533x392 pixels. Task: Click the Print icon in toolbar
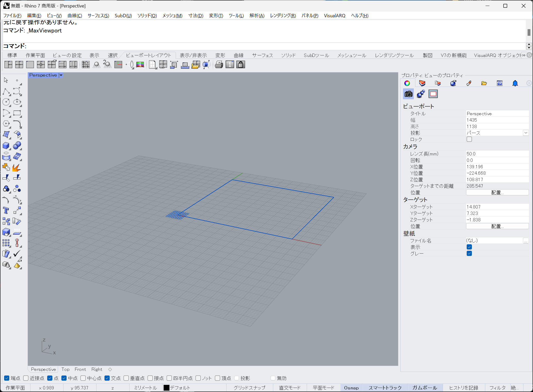click(219, 64)
